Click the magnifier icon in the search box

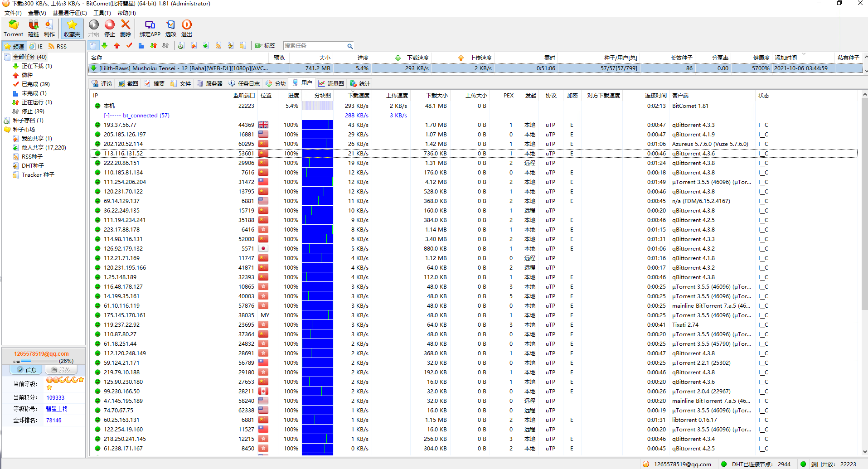pos(350,46)
